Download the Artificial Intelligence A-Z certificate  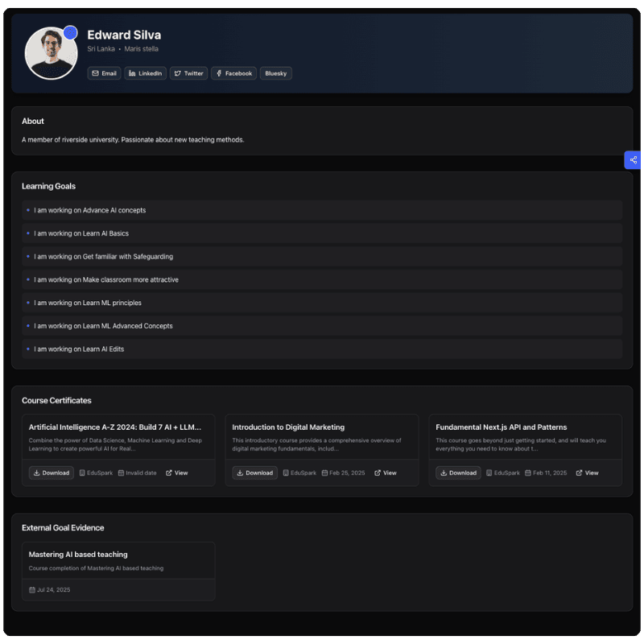52,473
